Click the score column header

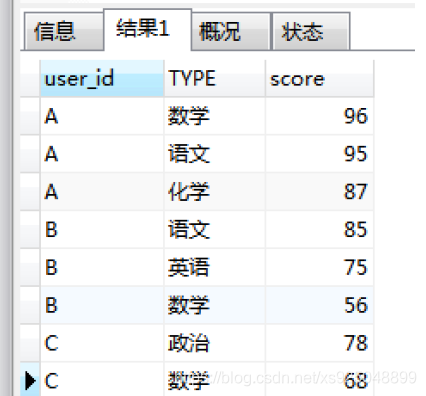[320, 79]
